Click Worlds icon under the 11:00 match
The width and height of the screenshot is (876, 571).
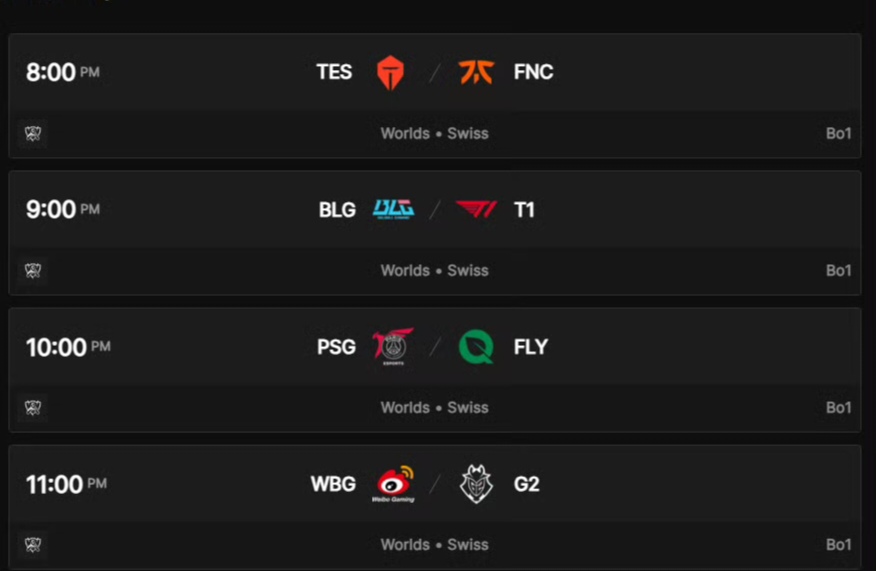(x=33, y=544)
